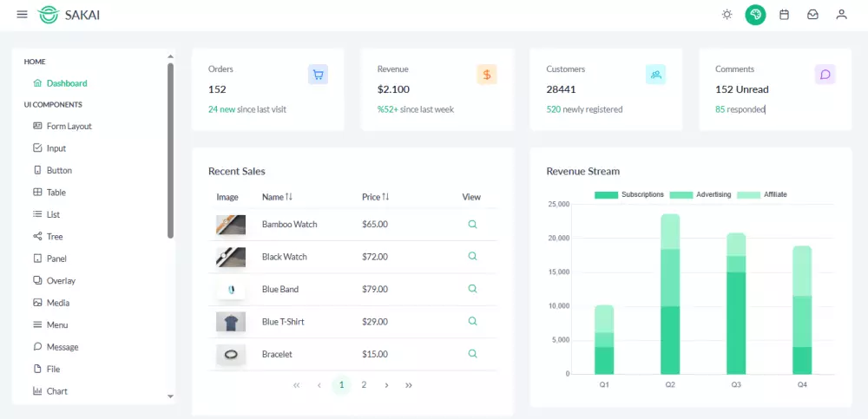Toggle the hamburger menu icon
Image resolution: width=868 pixels, height=419 pixels.
tap(23, 15)
